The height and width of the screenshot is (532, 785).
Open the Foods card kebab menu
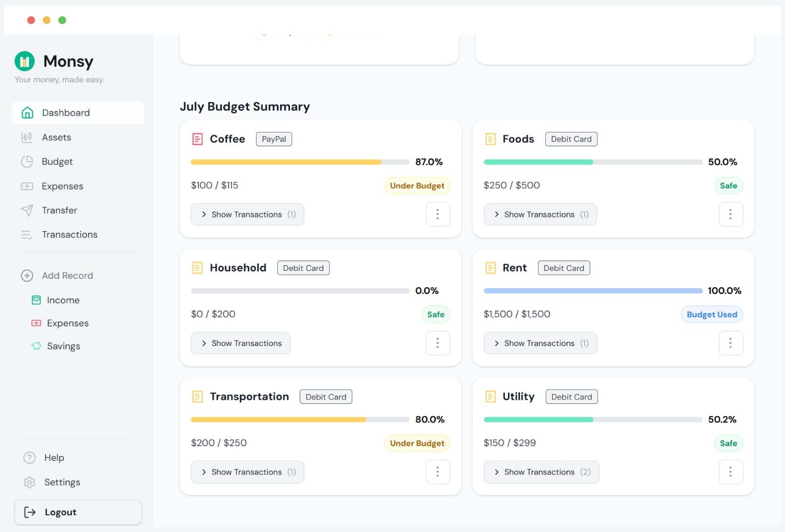(731, 214)
